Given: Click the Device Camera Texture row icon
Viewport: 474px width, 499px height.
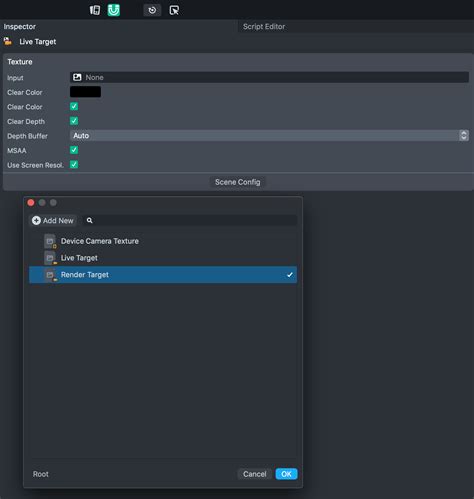Looking at the screenshot, I should point(50,241).
